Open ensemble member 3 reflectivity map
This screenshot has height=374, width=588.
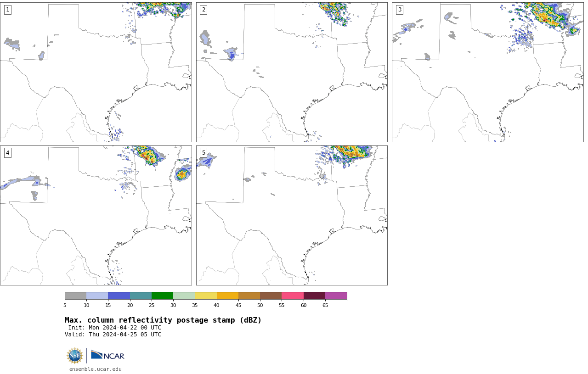point(488,72)
